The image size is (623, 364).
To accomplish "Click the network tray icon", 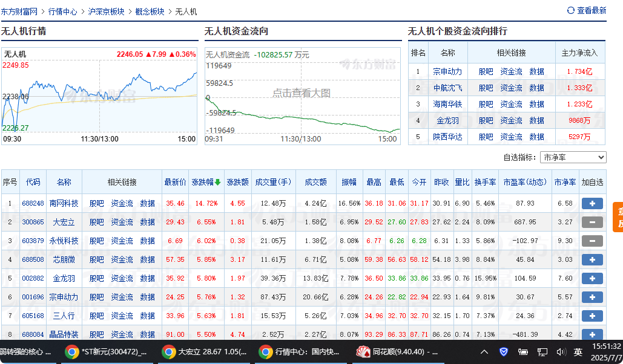I will tap(542, 352).
